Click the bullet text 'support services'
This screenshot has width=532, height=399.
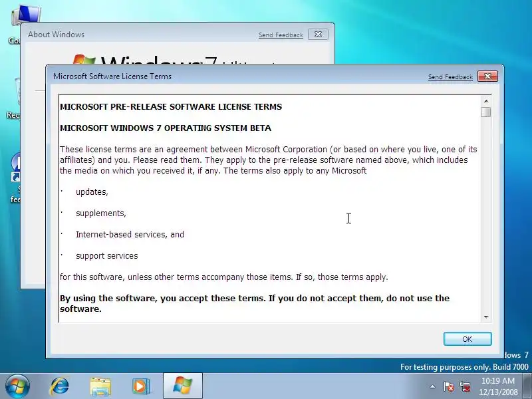107,256
